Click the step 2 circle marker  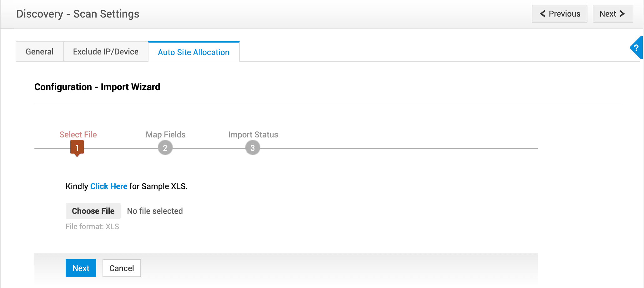point(165,148)
